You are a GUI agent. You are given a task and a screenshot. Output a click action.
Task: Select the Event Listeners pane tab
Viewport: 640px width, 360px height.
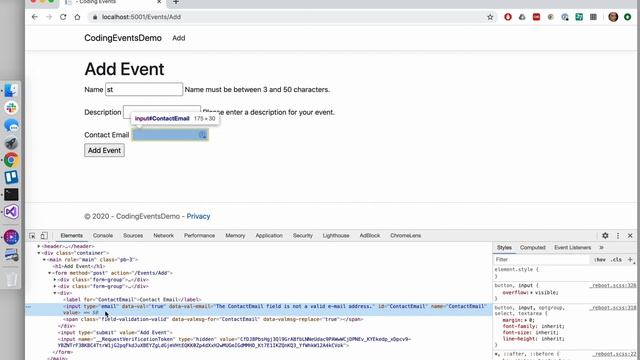[x=572, y=248]
